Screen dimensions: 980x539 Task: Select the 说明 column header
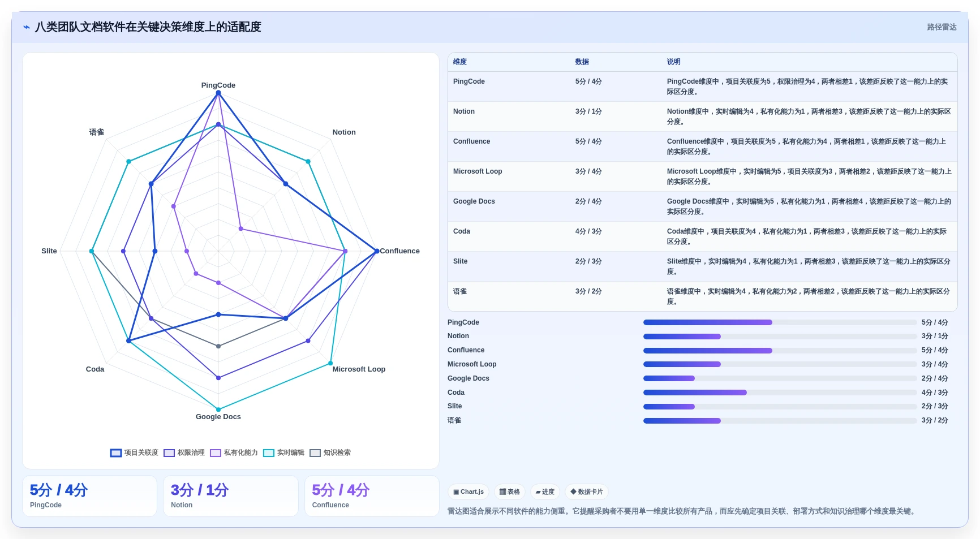(673, 62)
